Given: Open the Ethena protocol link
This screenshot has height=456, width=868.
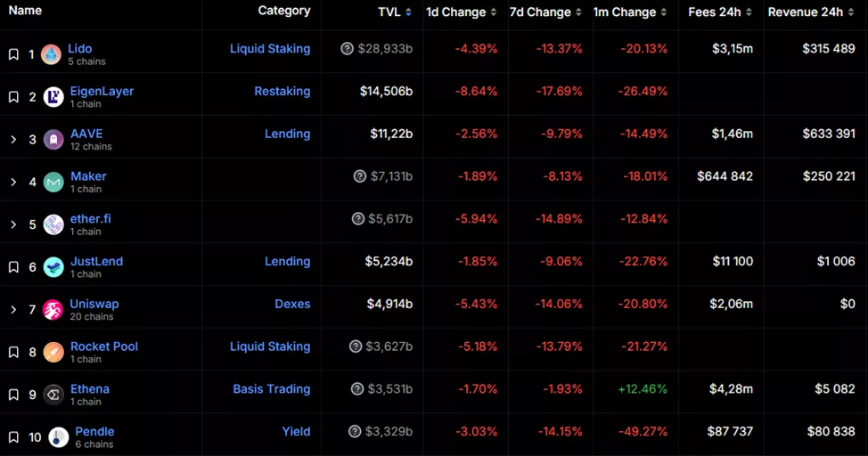Looking at the screenshot, I should pyautogui.click(x=90, y=389).
